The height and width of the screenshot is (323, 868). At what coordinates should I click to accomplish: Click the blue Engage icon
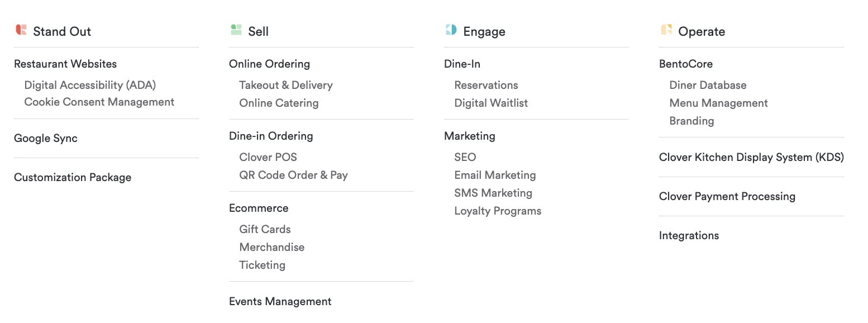451,30
